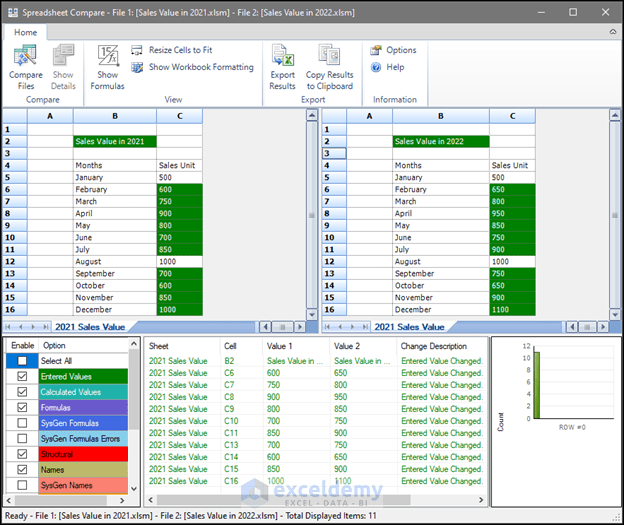The width and height of the screenshot is (624, 525).
Task: Enable the SysGen Formulas option
Action: click(x=22, y=423)
